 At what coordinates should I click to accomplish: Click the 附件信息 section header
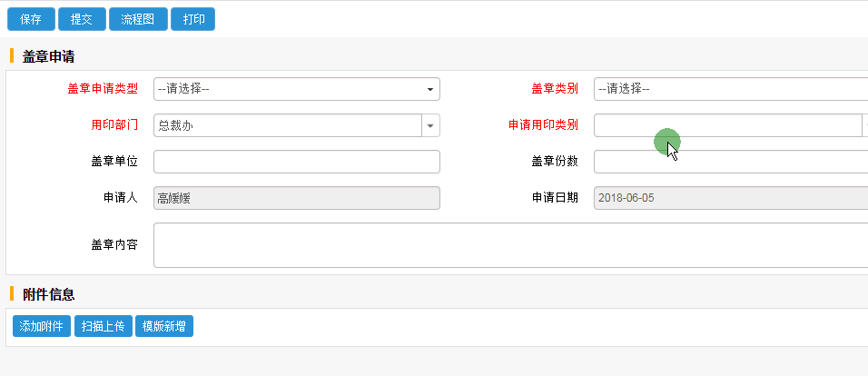[48, 294]
